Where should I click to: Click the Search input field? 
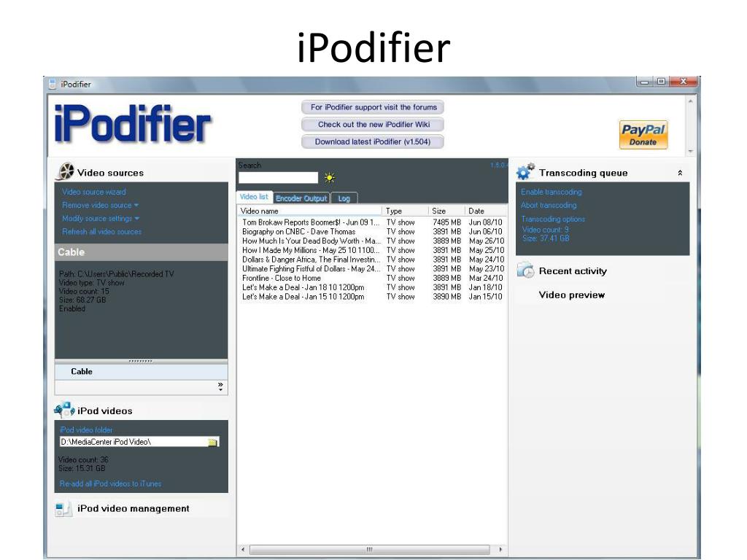coord(278,178)
